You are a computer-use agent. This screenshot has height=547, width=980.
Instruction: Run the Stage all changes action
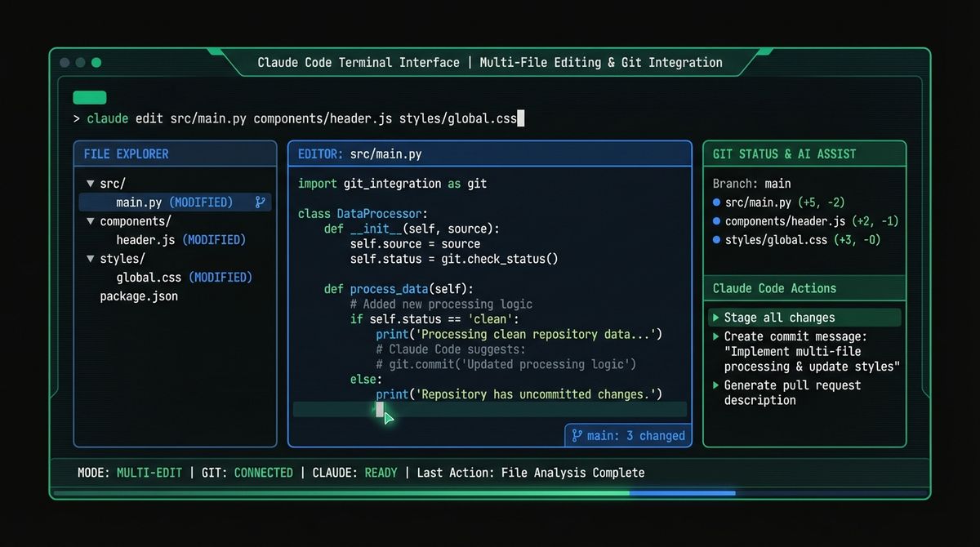point(804,318)
